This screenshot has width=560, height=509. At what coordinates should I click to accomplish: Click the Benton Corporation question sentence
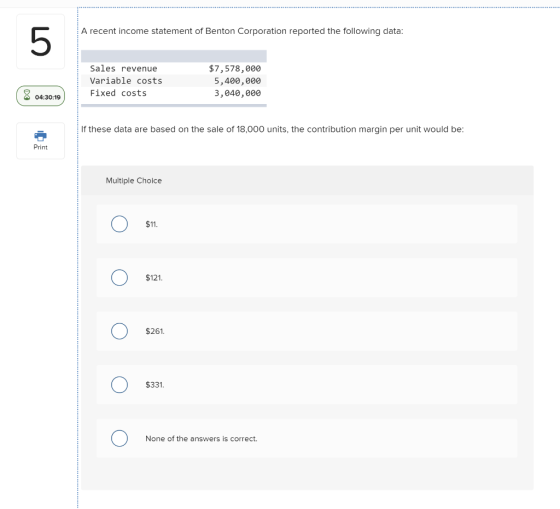click(242, 31)
